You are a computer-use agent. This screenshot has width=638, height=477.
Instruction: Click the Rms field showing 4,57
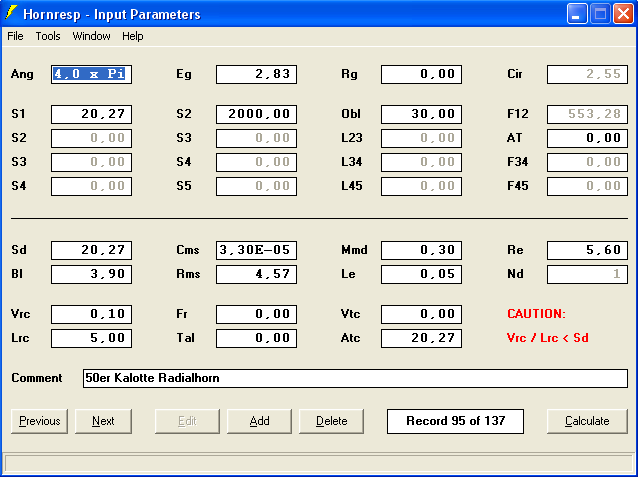pyautogui.click(x=256, y=274)
